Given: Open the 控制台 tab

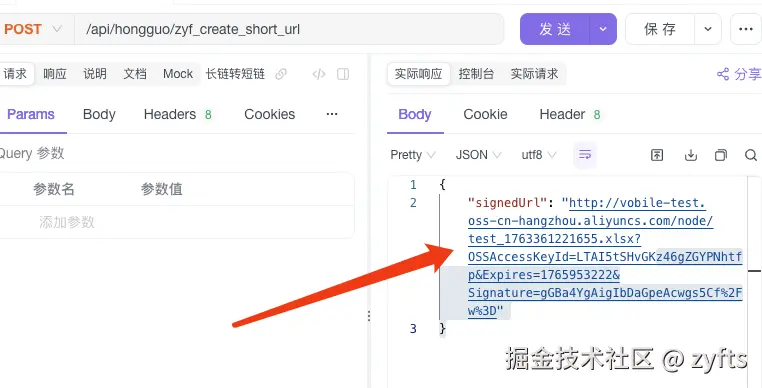Looking at the screenshot, I should 476,74.
